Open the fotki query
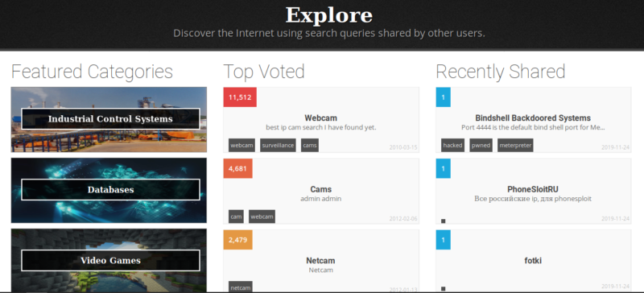Screen dimensions: 644x293 click(533, 261)
